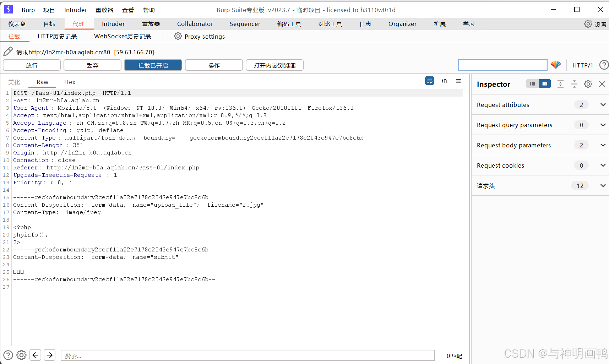This screenshot has height=364, width=609.
Task: Go to next search match arrow
Action: [x=50, y=355]
